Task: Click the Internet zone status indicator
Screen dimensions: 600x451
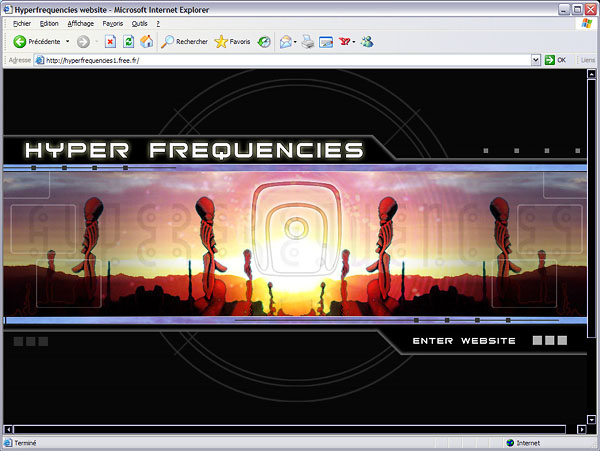Action: pyautogui.click(x=523, y=443)
